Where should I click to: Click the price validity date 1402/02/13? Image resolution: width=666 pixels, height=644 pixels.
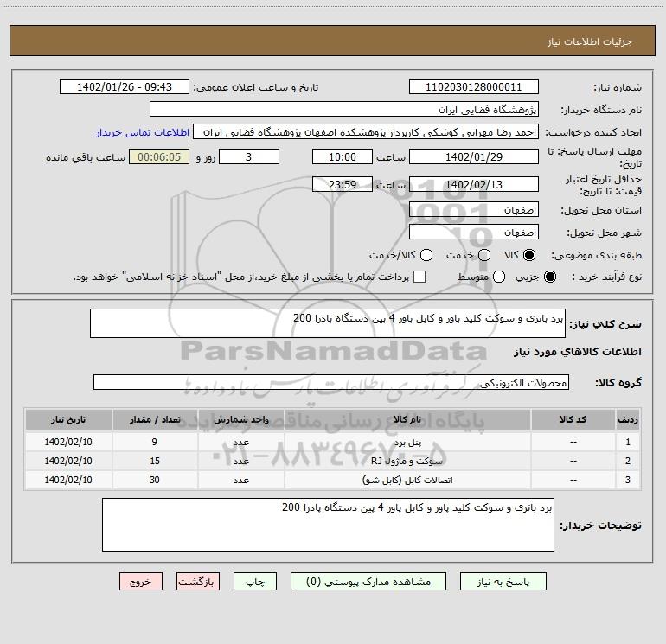(x=474, y=185)
